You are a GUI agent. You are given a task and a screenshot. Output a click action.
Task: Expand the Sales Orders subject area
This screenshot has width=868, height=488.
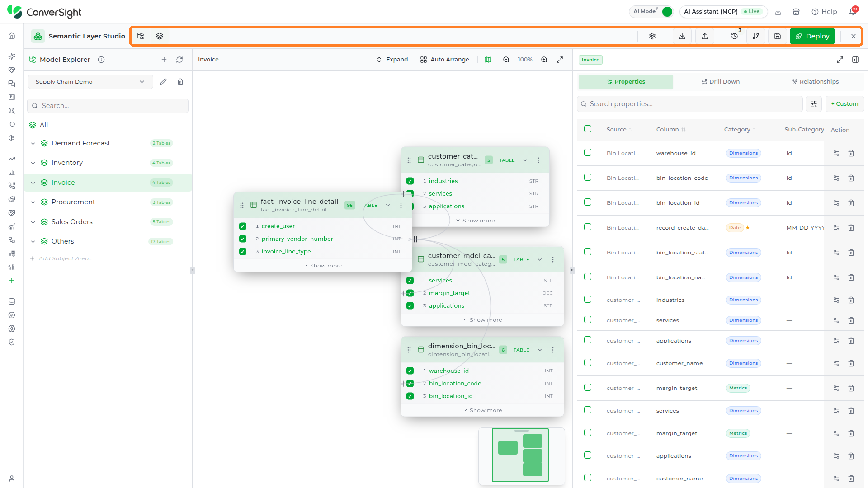click(33, 222)
